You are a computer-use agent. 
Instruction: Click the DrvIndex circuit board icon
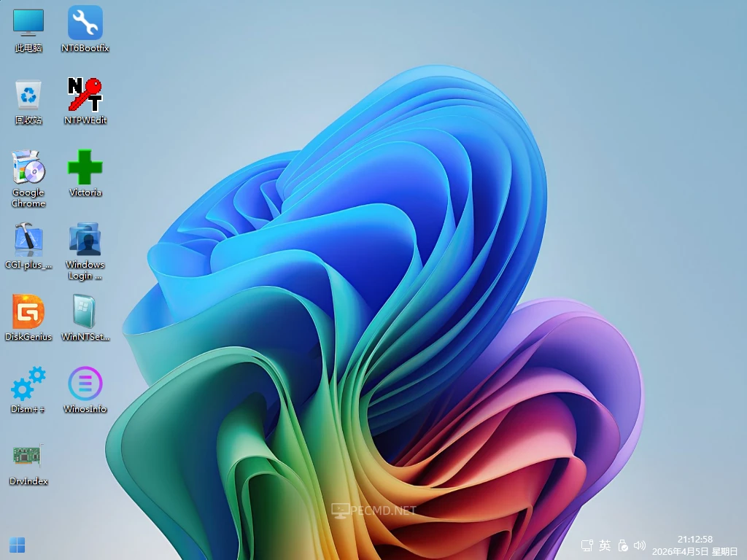28,456
